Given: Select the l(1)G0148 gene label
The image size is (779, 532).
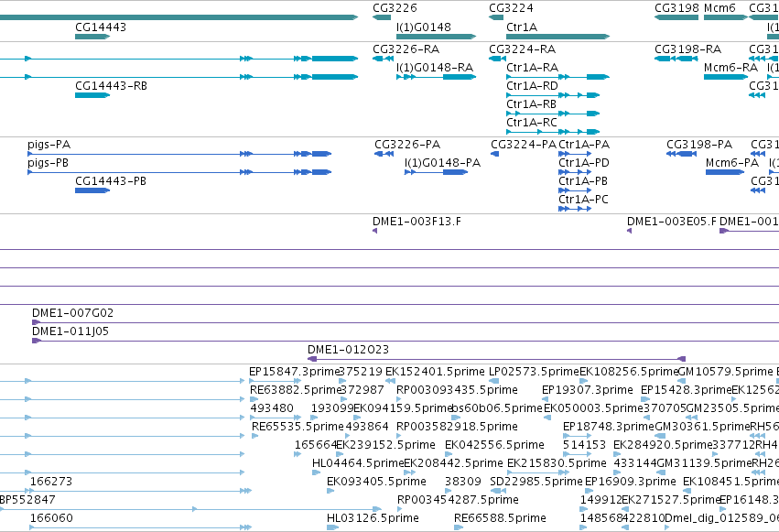Looking at the screenshot, I should coord(423,27).
